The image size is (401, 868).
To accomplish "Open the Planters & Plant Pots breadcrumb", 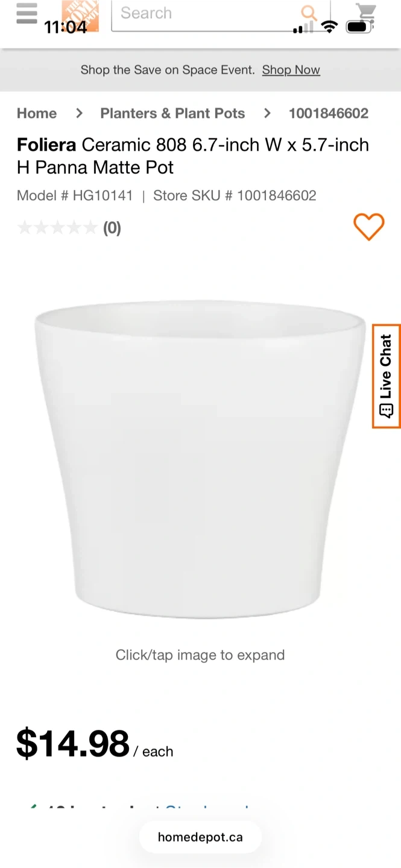I will click(x=172, y=113).
